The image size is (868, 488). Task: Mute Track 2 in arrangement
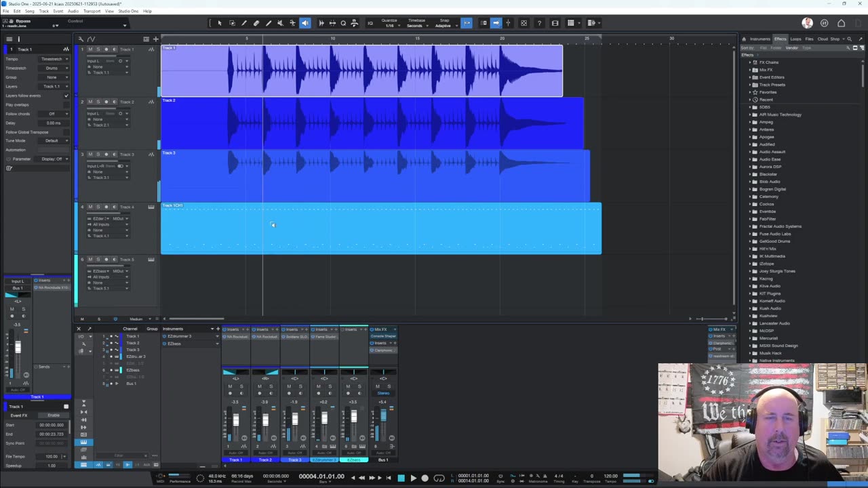(91, 102)
